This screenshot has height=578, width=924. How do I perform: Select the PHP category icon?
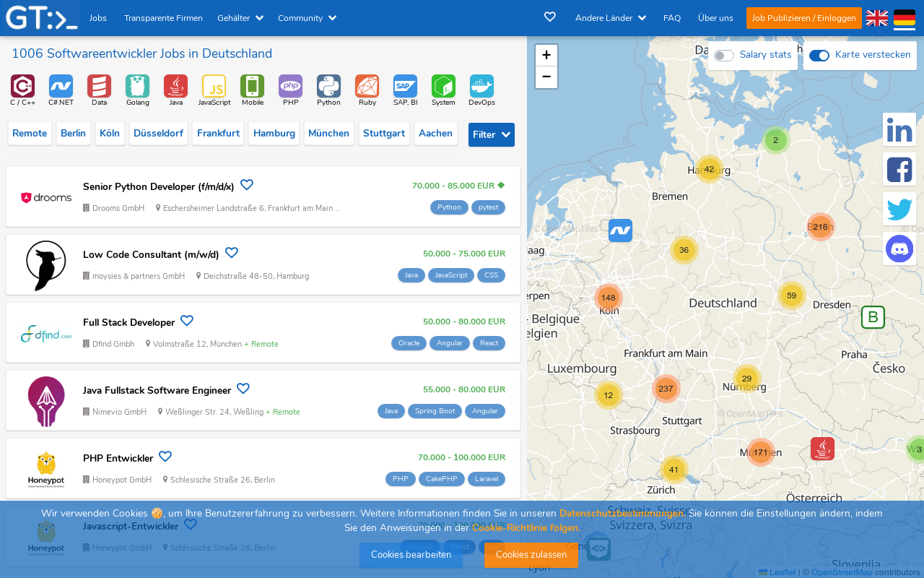[291, 86]
